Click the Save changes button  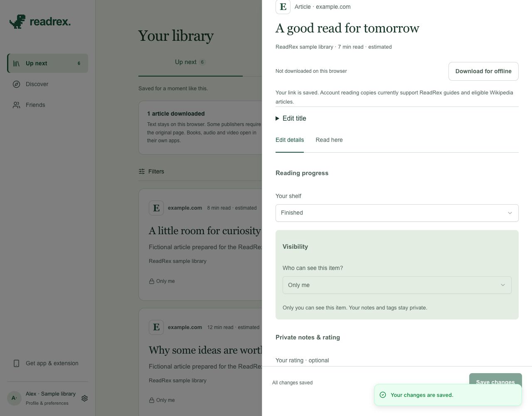click(x=495, y=379)
